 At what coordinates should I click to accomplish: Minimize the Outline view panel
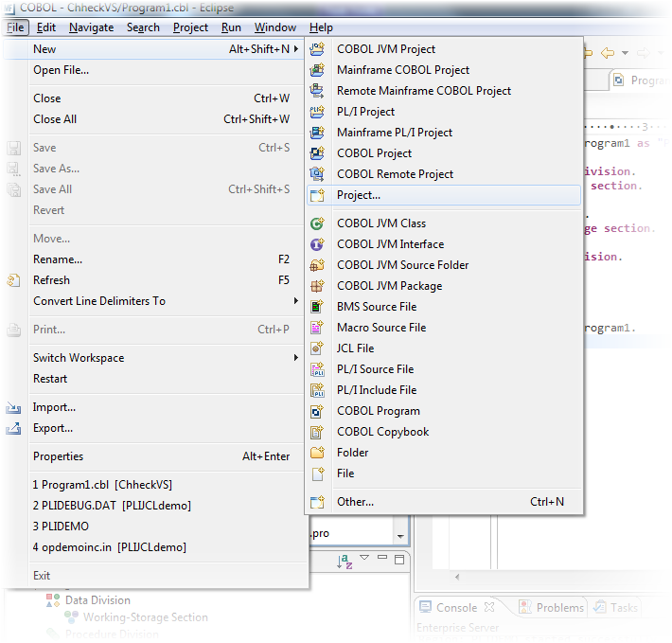pos(382,557)
